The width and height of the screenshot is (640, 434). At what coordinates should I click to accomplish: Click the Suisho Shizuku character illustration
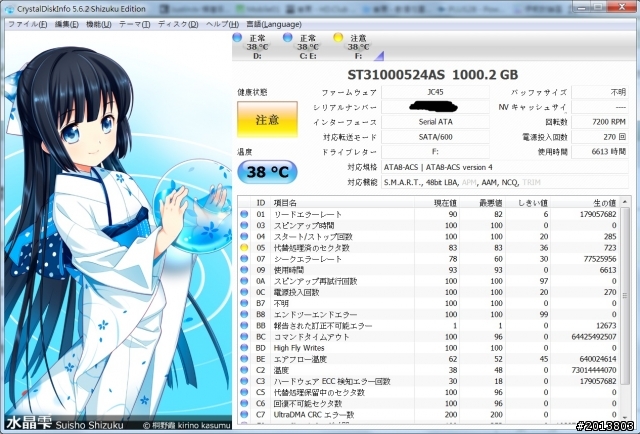[118, 231]
